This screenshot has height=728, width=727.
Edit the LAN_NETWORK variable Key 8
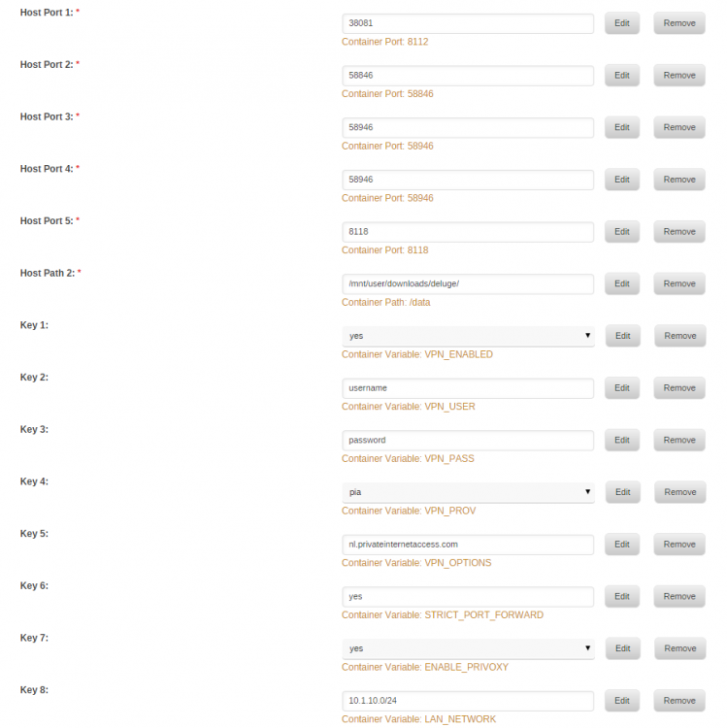click(x=622, y=701)
